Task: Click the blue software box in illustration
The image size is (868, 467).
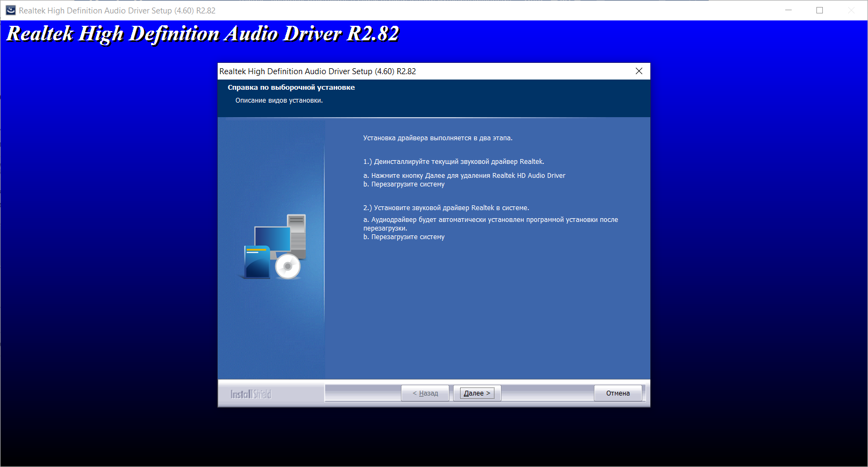Action: pos(256,262)
